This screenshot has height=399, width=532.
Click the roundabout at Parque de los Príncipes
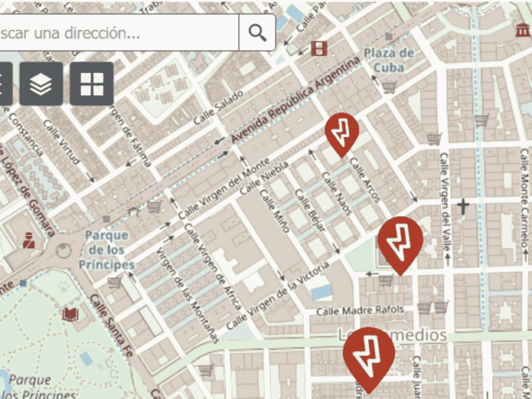(x=63, y=251)
